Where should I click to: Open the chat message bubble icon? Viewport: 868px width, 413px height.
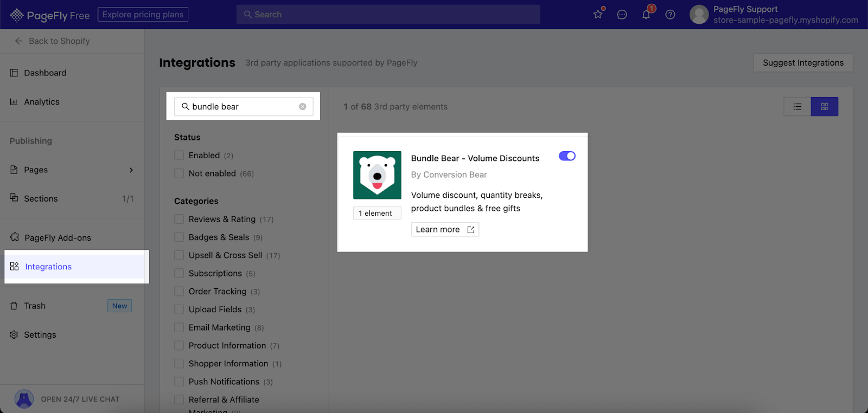click(x=622, y=15)
